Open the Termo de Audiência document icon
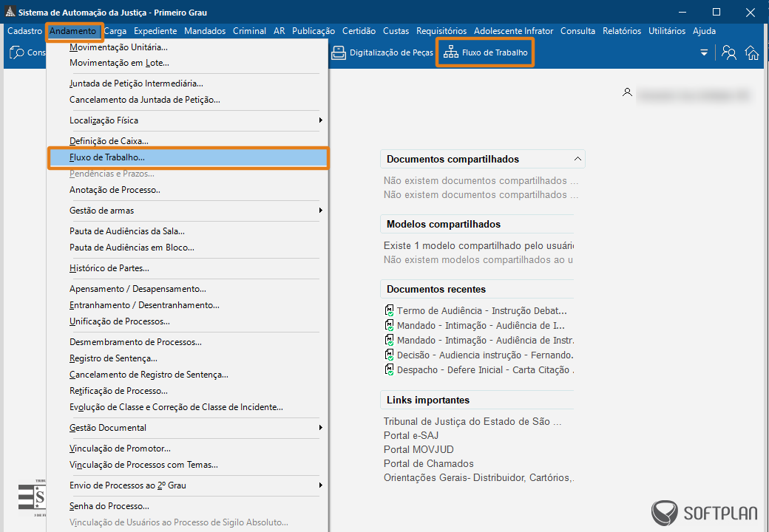Screen dimensions: 769x532 coord(390,310)
